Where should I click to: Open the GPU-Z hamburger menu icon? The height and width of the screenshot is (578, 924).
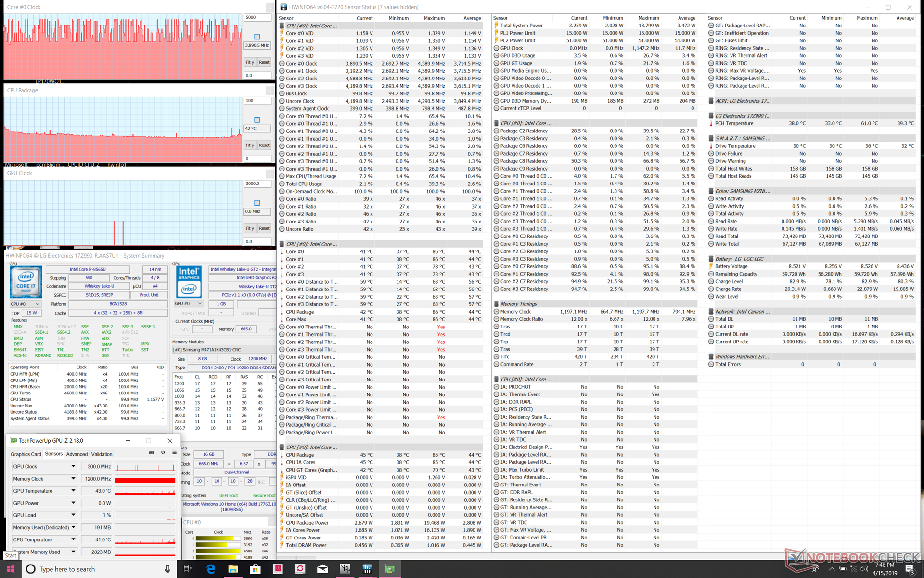point(173,452)
